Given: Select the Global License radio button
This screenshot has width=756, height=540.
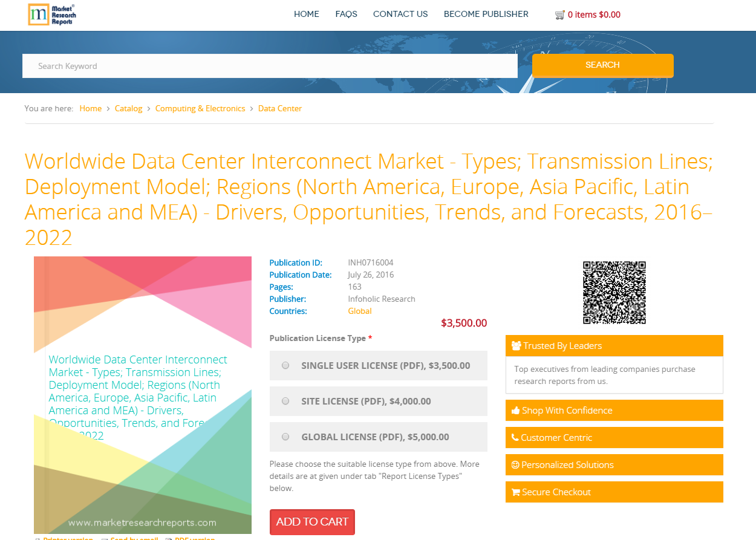Looking at the screenshot, I should click(x=285, y=437).
